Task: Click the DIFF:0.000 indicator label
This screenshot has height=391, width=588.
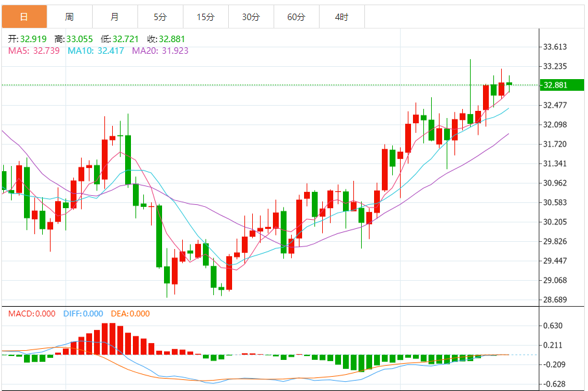Action: [x=83, y=314]
